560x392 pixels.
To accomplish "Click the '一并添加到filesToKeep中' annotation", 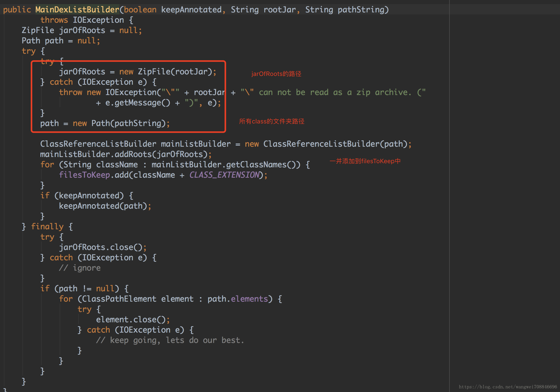I will pos(365,161).
